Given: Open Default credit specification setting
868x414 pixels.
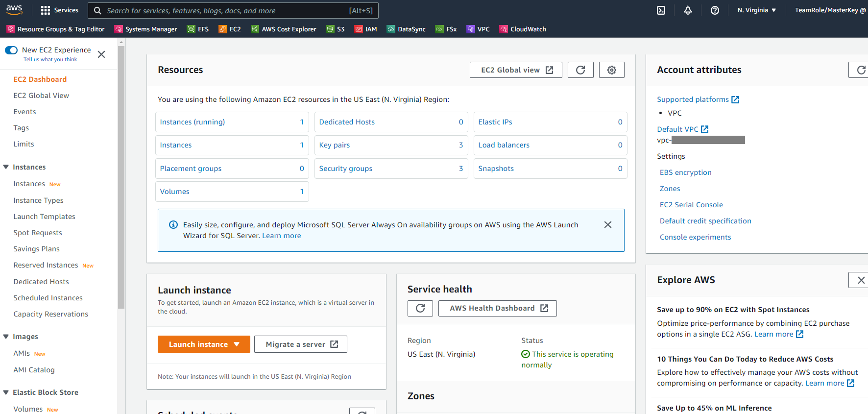Looking at the screenshot, I should coord(705,221).
